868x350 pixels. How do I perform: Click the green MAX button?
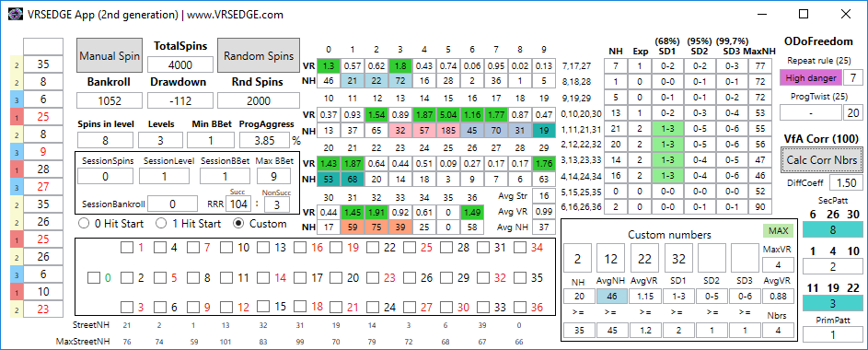click(x=778, y=231)
